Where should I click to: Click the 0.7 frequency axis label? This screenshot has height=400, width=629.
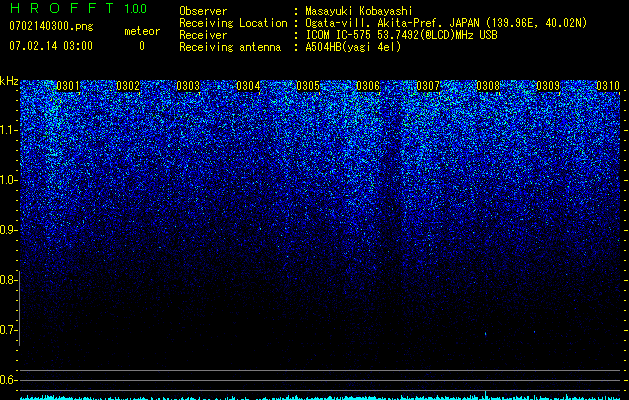point(8,330)
